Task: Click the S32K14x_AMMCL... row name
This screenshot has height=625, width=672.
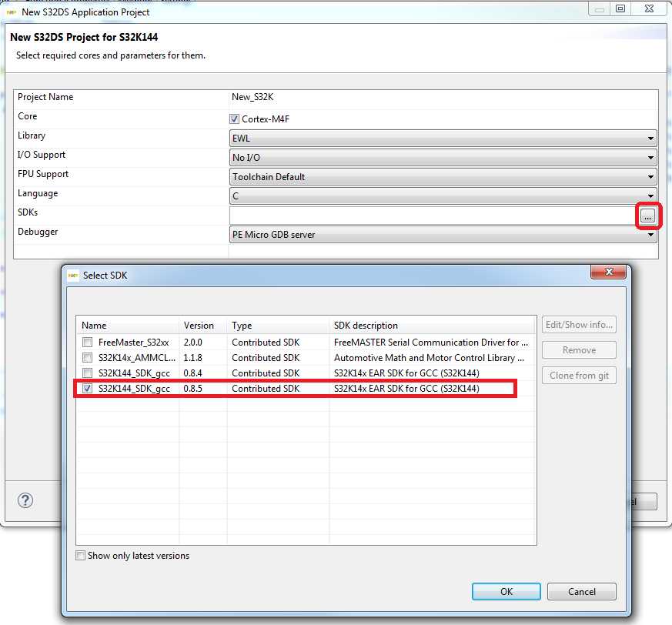Action: tap(137, 358)
